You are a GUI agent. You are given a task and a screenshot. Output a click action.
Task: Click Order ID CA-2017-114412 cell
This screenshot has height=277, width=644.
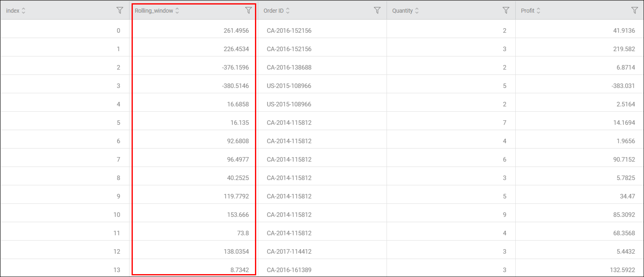pyautogui.click(x=289, y=251)
